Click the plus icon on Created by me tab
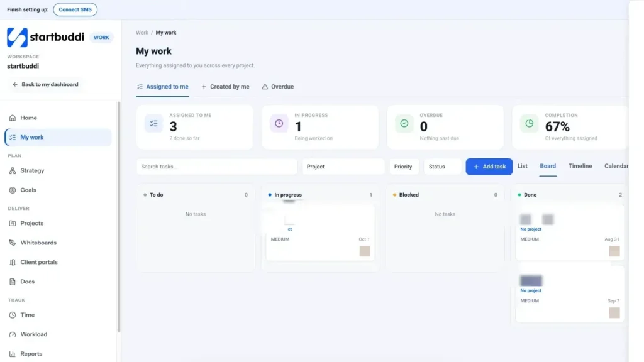644x362 pixels. [x=204, y=87]
